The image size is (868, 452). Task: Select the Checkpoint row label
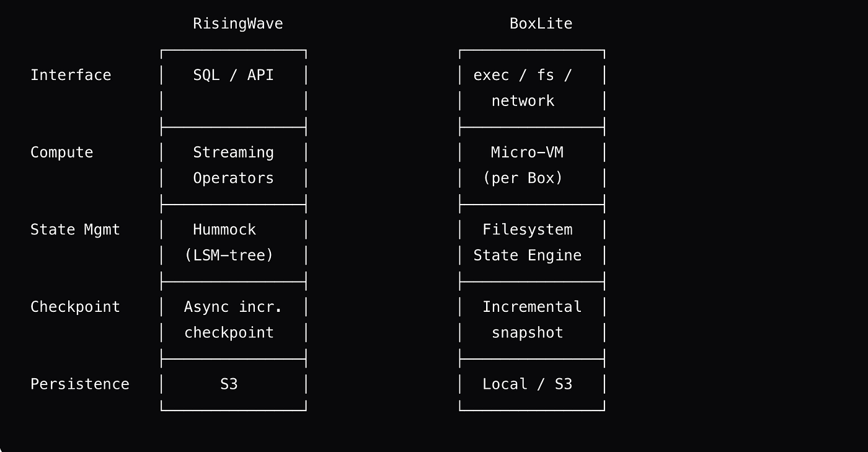pos(75,307)
